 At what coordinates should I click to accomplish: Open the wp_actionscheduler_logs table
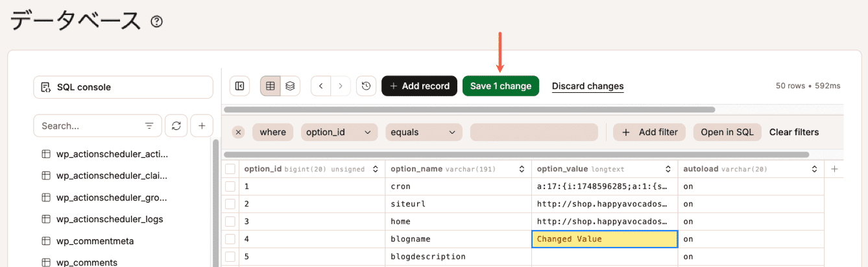109,219
